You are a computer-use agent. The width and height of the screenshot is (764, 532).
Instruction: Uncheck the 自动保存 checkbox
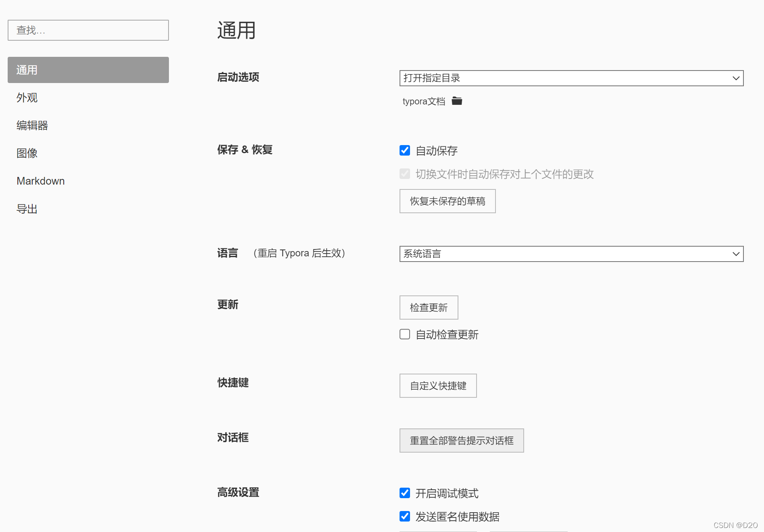tap(405, 150)
